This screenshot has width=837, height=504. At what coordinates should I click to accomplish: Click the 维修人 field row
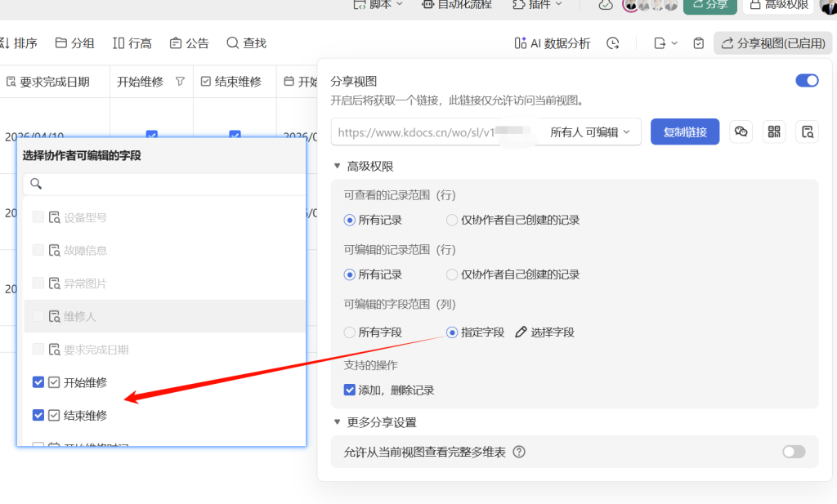[164, 316]
